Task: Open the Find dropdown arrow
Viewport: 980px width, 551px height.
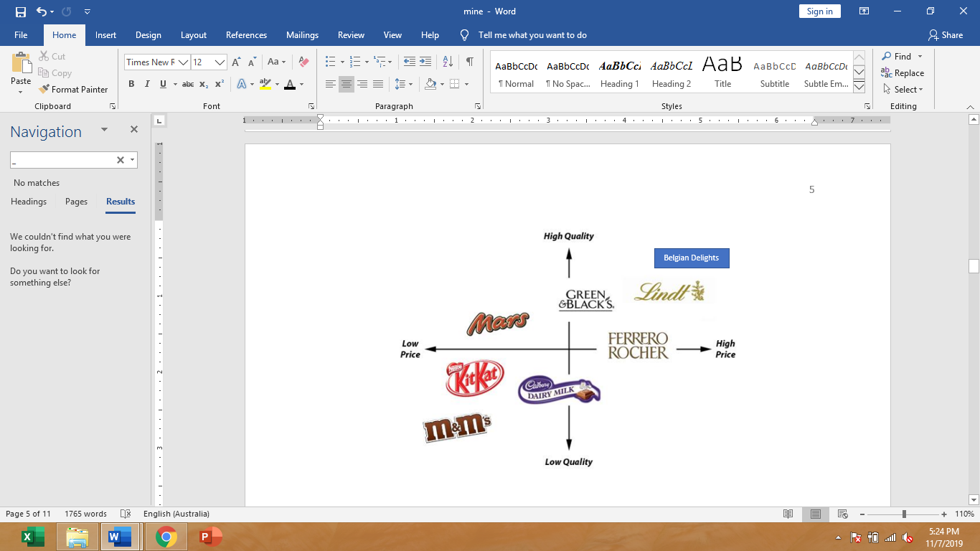Action: tap(920, 56)
